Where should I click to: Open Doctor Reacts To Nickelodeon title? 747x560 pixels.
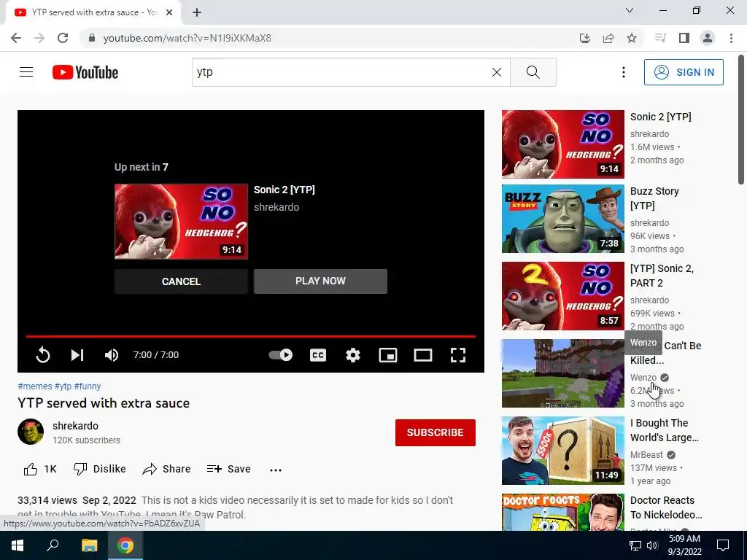click(x=666, y=507)
